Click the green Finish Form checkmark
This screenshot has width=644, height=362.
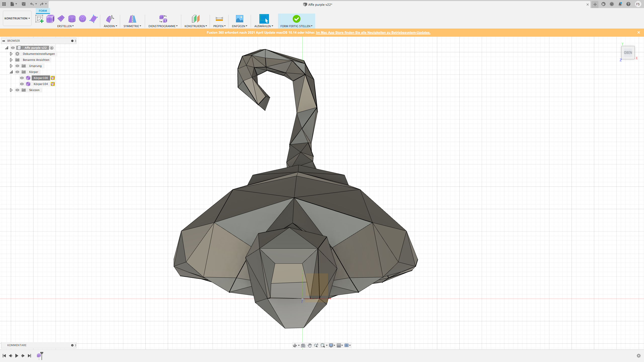coord(296,19)
